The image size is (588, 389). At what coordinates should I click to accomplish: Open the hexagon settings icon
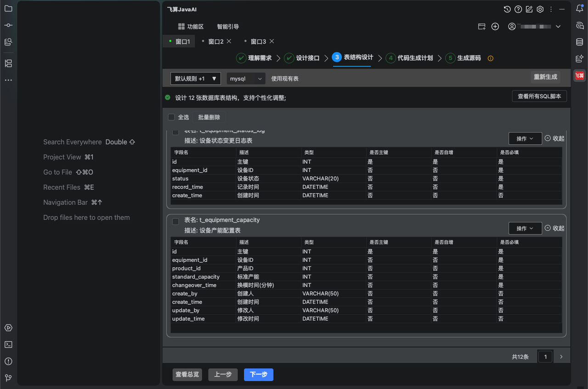click(540, 9)
